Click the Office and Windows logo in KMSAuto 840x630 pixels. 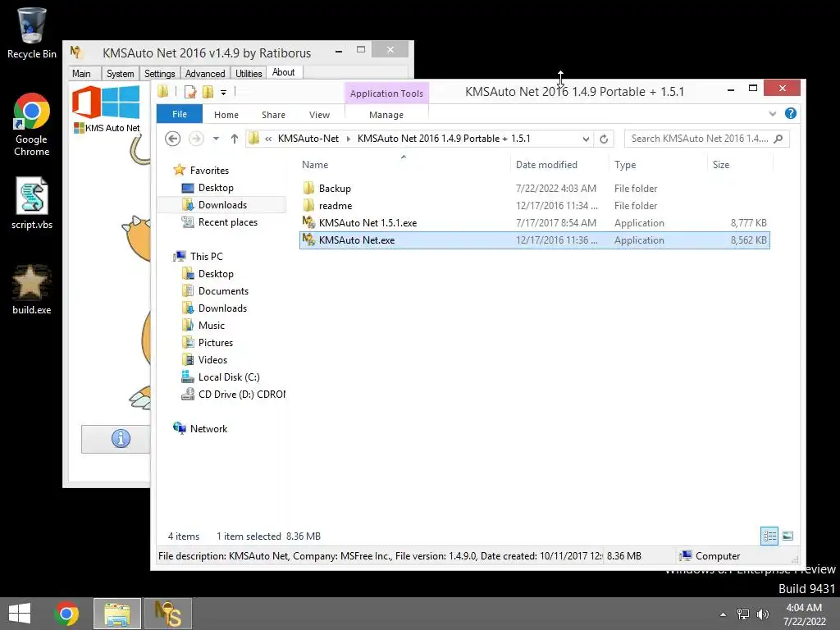coord(106,102)
